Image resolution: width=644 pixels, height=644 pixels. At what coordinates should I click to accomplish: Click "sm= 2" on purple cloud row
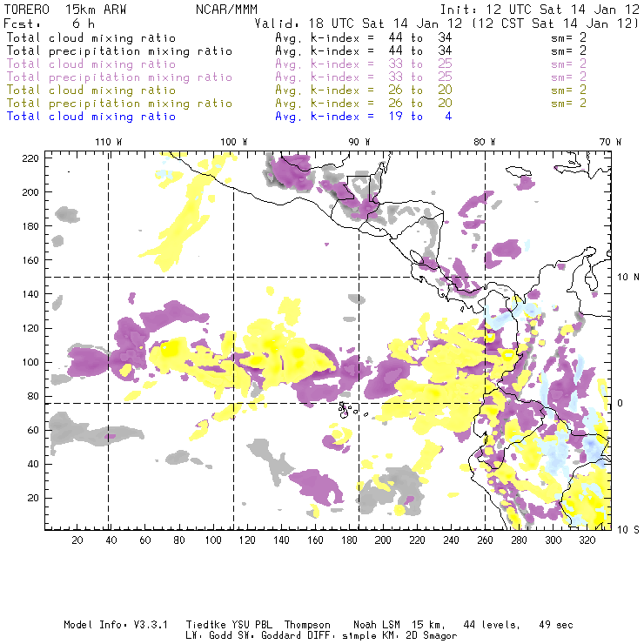click(x=568, y=64)
